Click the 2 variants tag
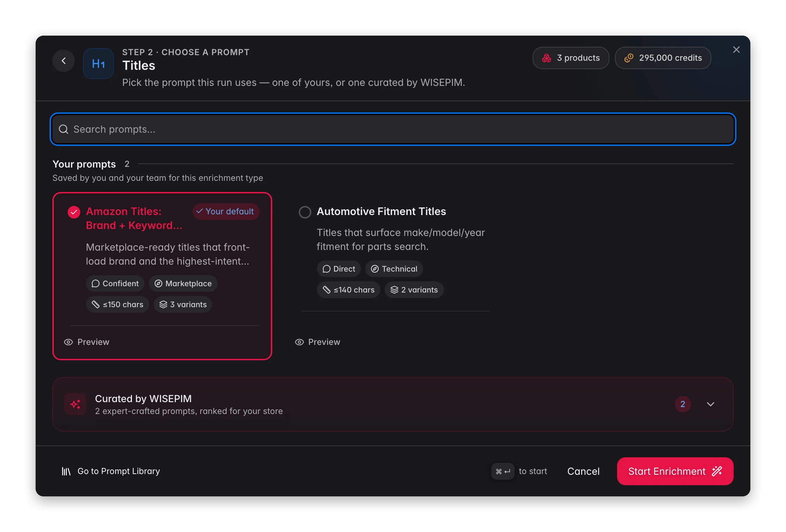Viewport: 786px width, 532px height. click(414, 290)
